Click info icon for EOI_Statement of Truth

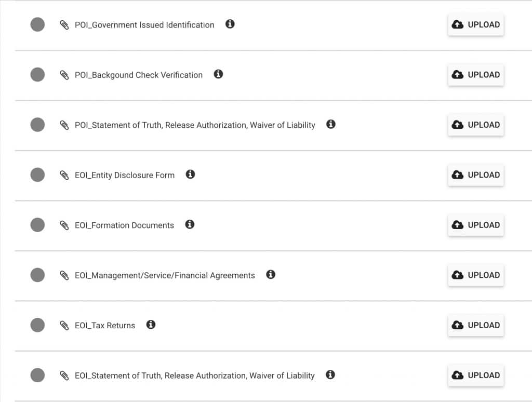[330, 374]
